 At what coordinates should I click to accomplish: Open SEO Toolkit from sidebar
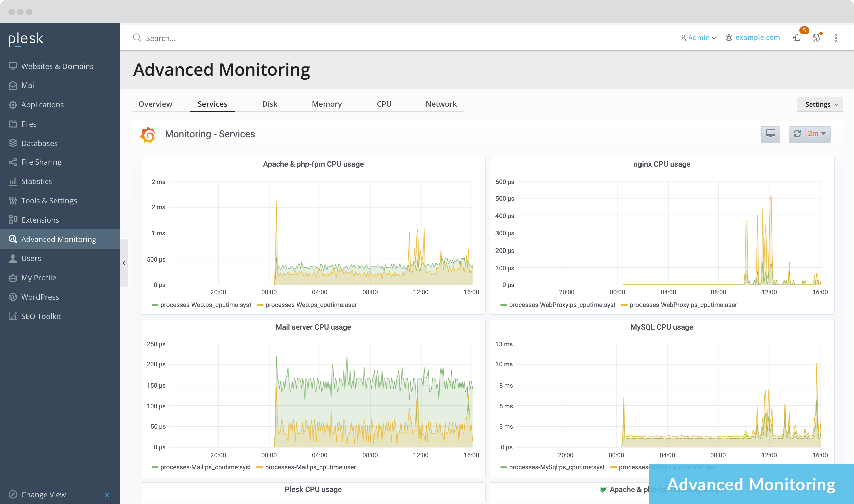[x=41, y=316]
